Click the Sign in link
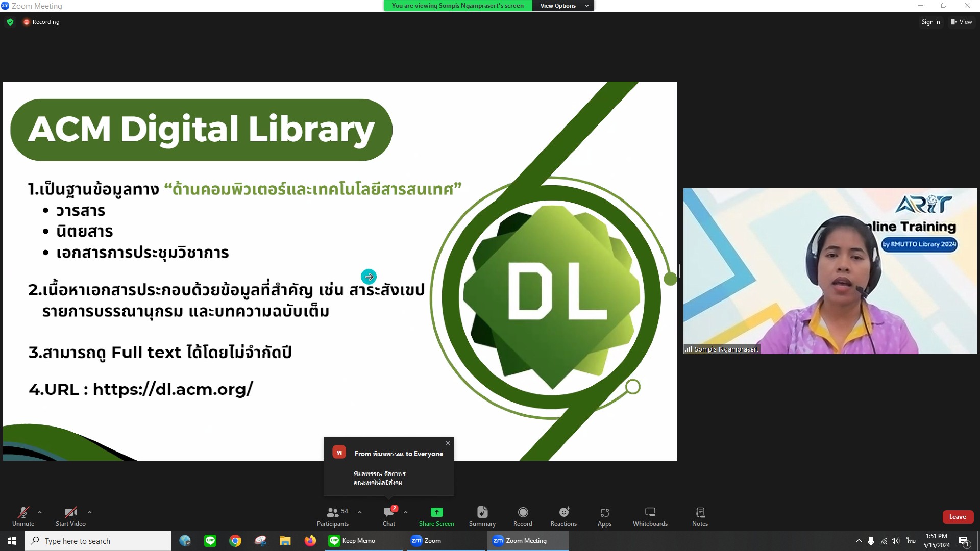The width and height of the screenshot is (980, 551). (930, 22)
